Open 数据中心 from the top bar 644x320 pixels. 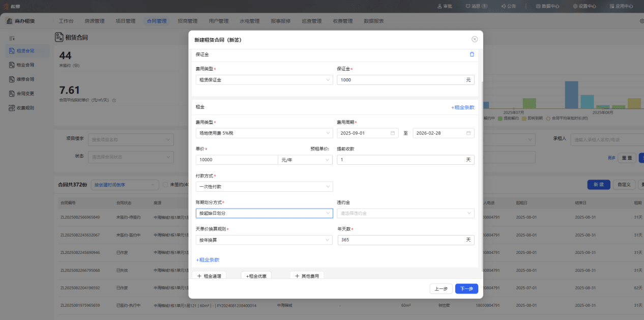(x=548, y=6)
